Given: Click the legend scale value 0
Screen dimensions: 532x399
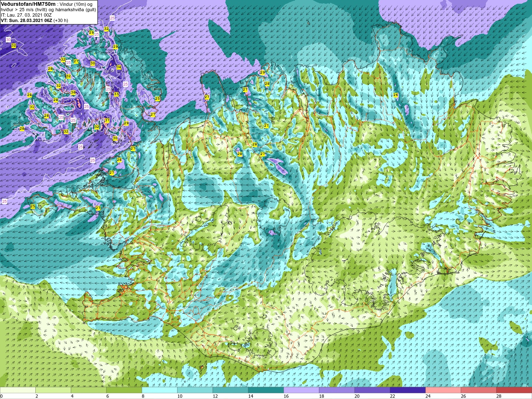Looking at the screenshot, I should (2, 396).
